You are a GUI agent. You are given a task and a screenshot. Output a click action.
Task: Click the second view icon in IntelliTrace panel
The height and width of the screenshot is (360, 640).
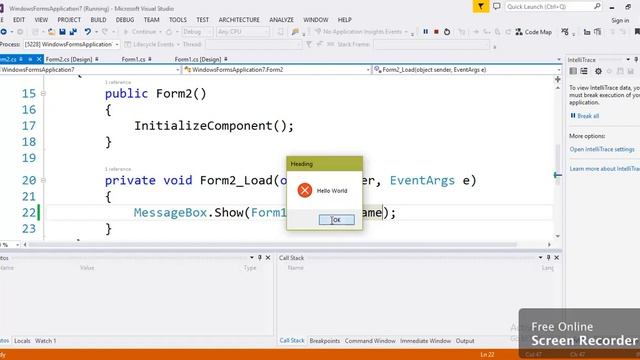584,71
